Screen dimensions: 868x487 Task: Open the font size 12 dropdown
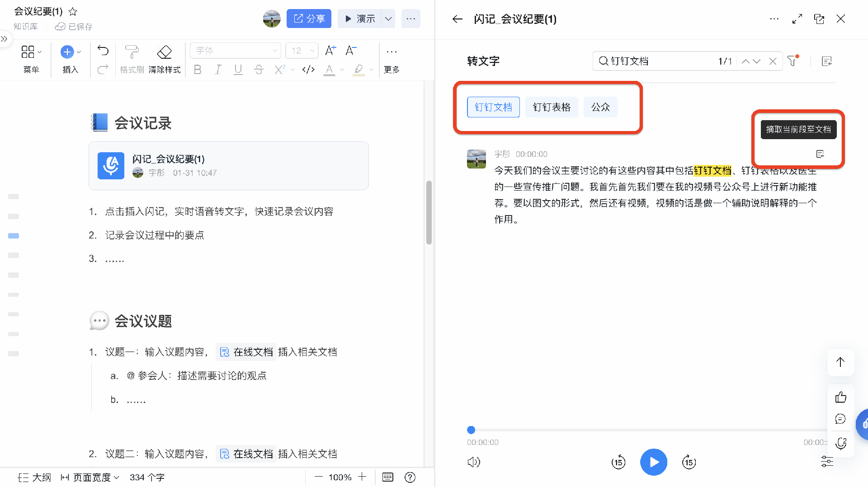point(302,51)
